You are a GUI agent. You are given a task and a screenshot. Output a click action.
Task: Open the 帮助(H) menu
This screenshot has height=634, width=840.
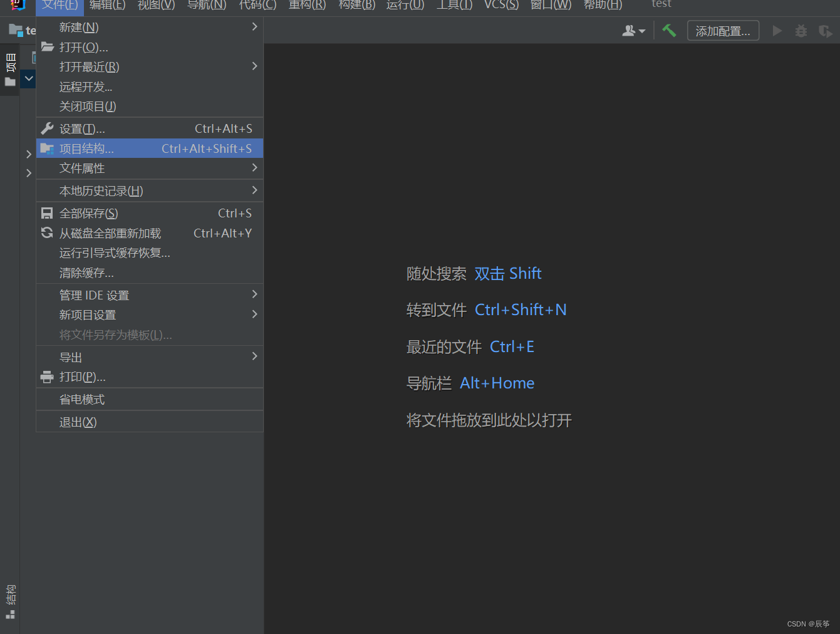pos(603,5)
